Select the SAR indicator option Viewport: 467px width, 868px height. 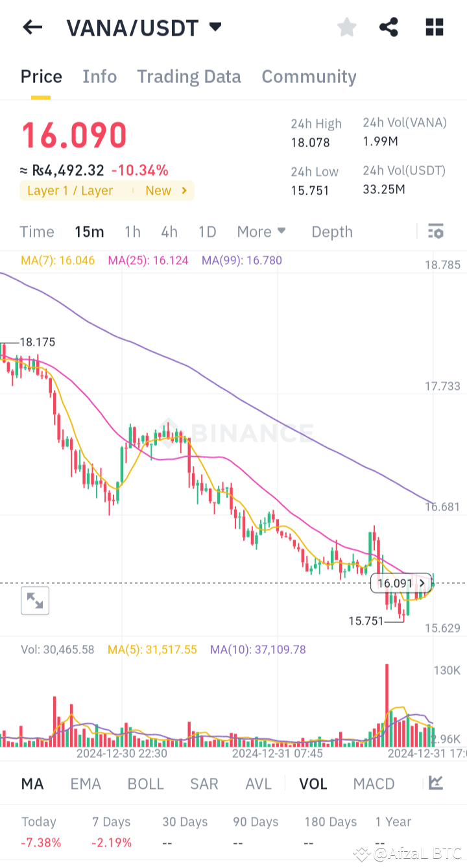click(x=204, y=783)
